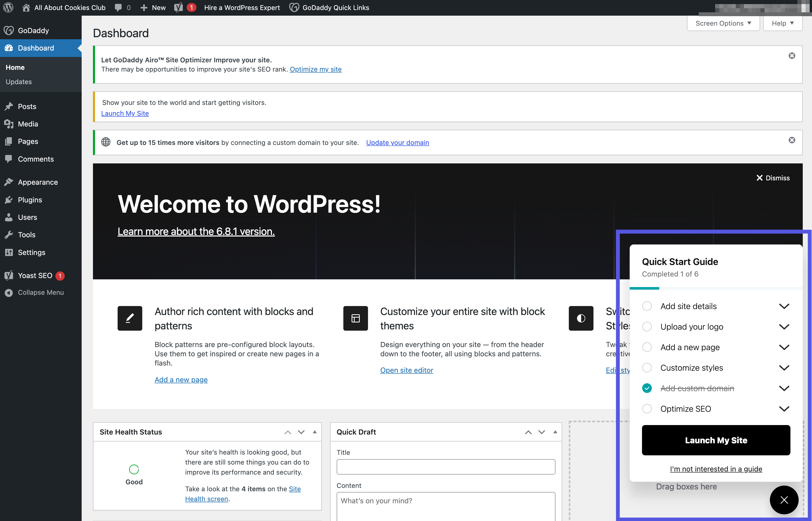
Task: Close the Quick Start Guide with round X button
Action: (x=784, y=500)
